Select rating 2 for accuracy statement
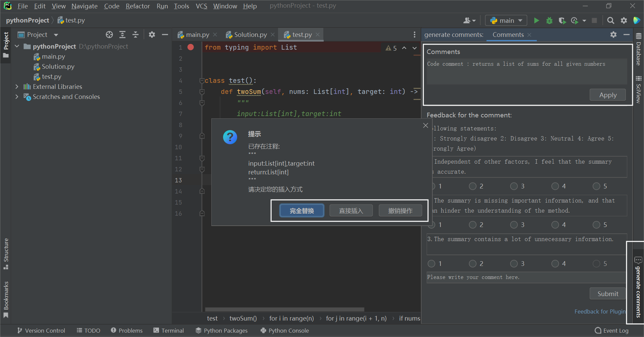The height and width of the screenshot is (337, 644). click(x=473, y=186)
